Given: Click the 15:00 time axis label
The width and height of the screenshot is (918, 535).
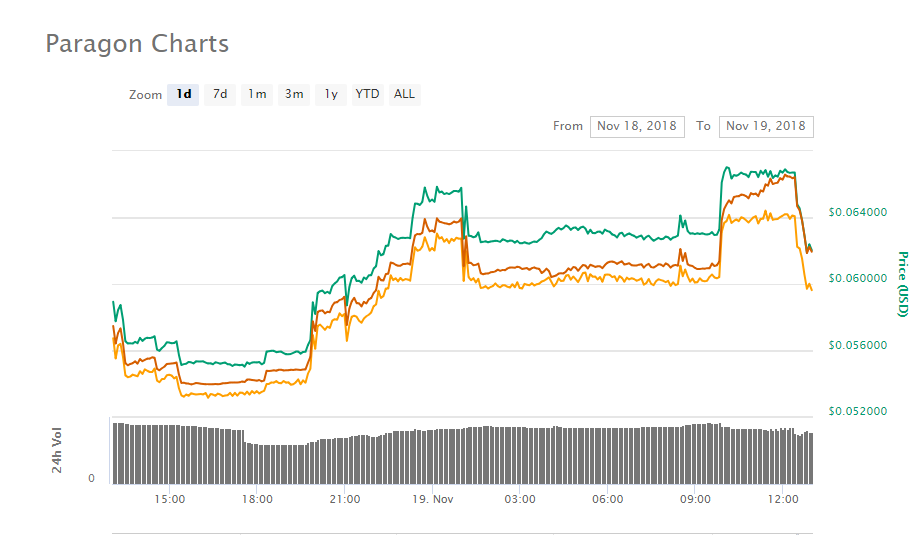Looking at the screenshot, I should tap(170, 499).
